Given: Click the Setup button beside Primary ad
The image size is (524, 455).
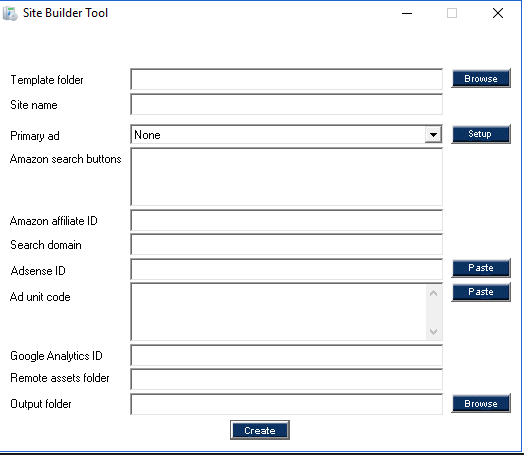Looking at the screenshot, I should (481, 134).
